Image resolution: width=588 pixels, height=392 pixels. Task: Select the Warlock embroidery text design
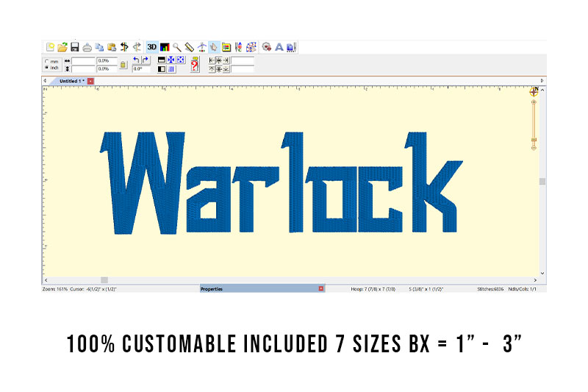click(282, 183)
